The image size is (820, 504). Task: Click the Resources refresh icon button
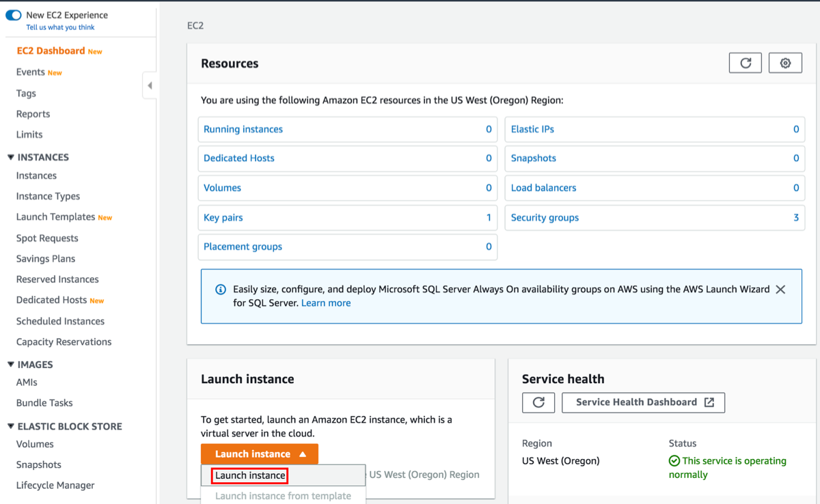(x=745, y=64)
